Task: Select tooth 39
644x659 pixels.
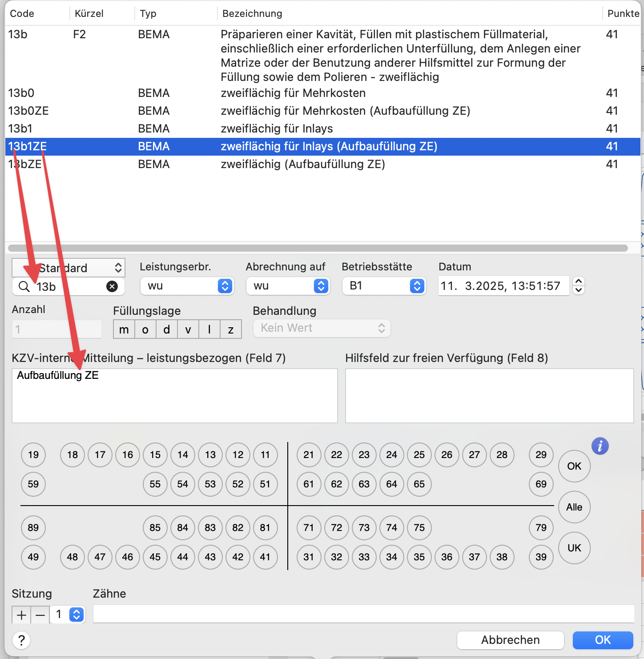Action: [541, 557]
